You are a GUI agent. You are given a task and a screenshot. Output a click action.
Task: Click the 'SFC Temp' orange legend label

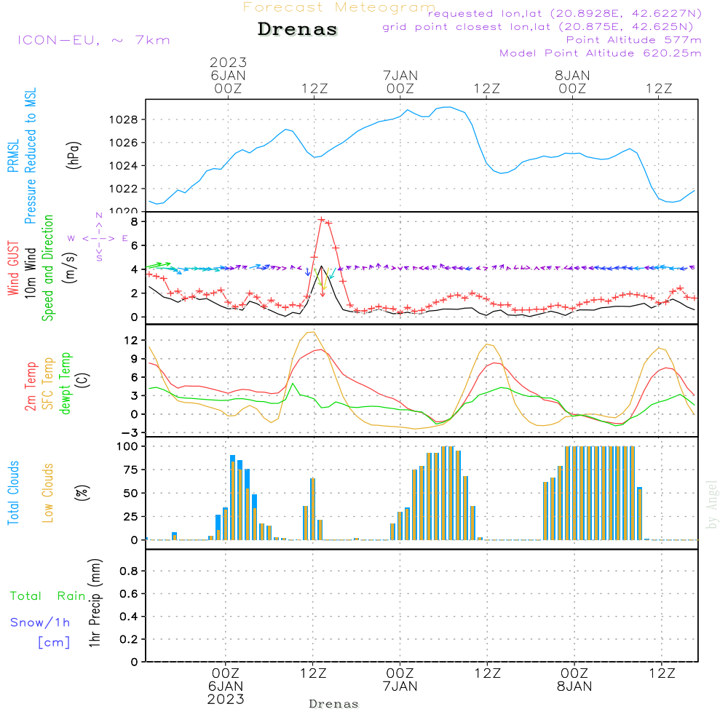pos(48,384)
